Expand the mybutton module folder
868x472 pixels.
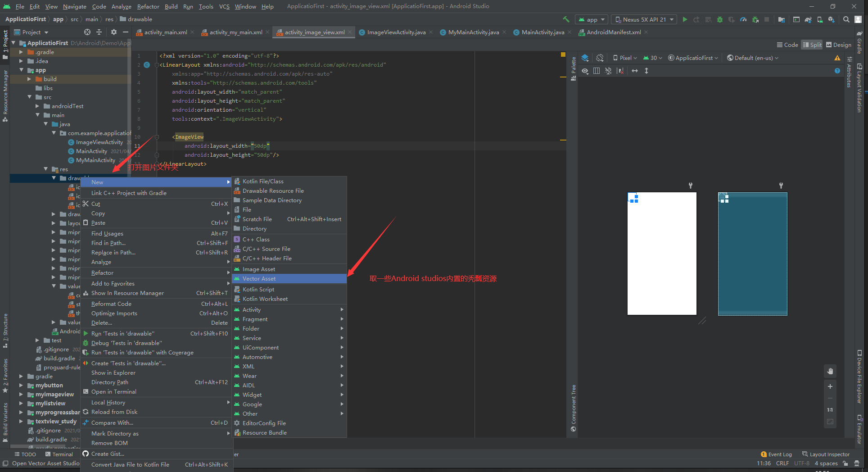[21, 386]
